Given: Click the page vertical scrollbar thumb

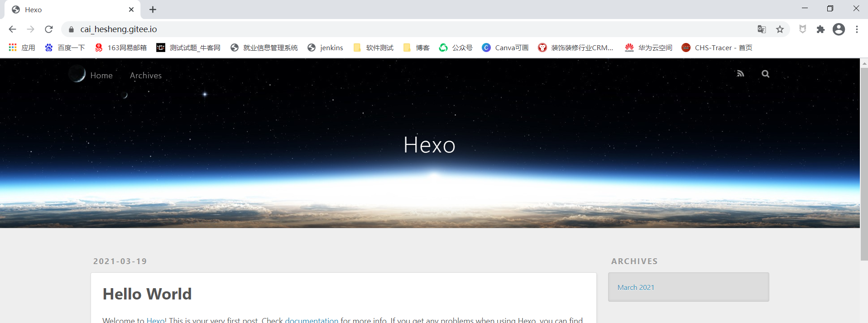Looking at the screenshot, I should point(864,164).
